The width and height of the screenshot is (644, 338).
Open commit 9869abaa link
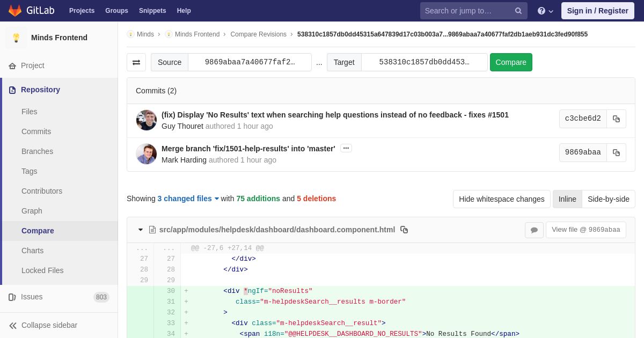(583, 152)
